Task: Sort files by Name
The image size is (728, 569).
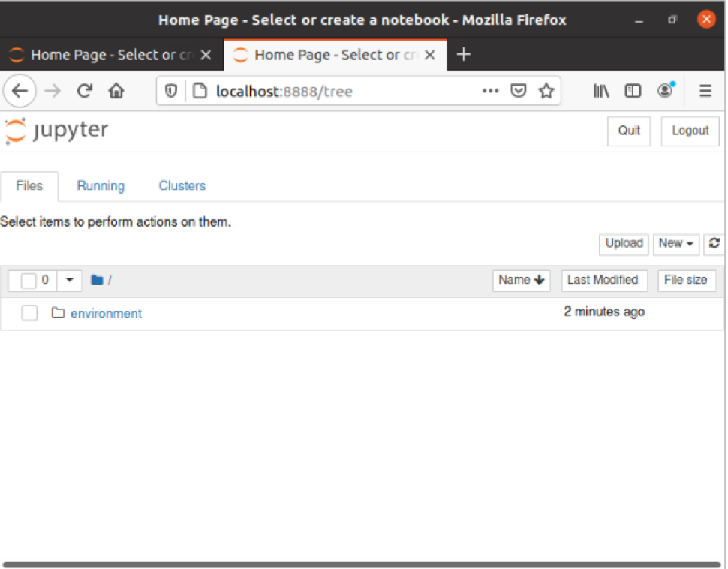Action: coord(521,280)
